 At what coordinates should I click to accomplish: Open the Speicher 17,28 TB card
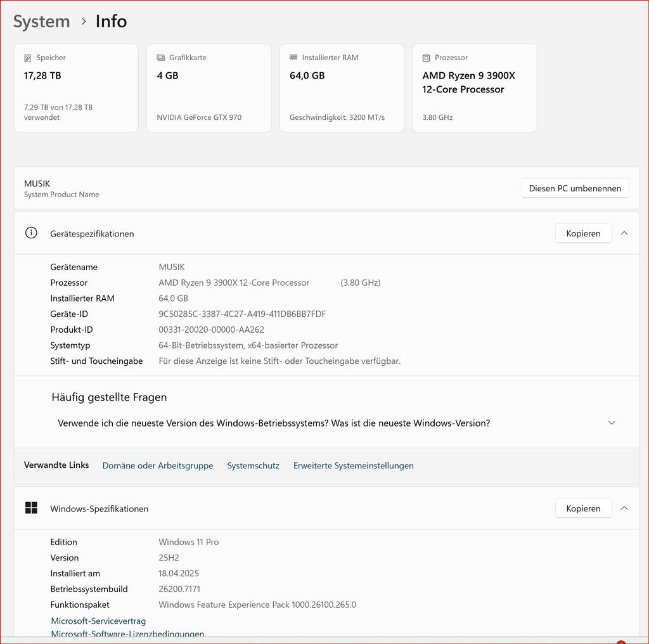[x=76, y=87]
